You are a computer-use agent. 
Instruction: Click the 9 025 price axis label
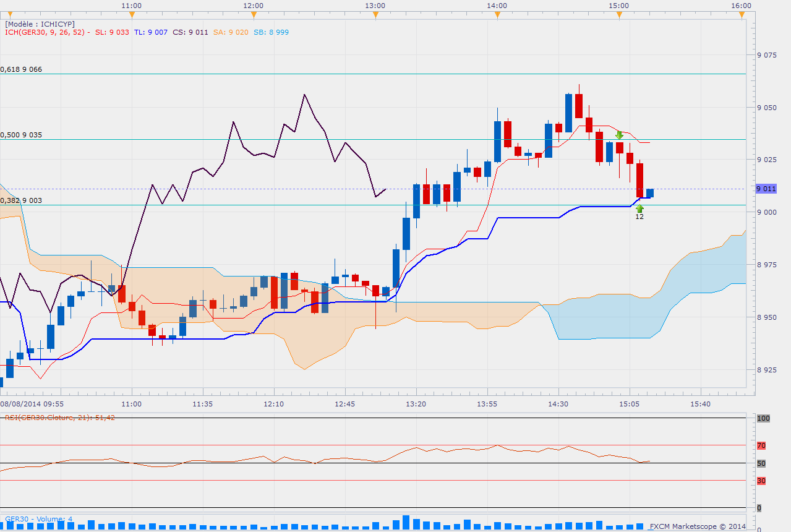(767, 160)
